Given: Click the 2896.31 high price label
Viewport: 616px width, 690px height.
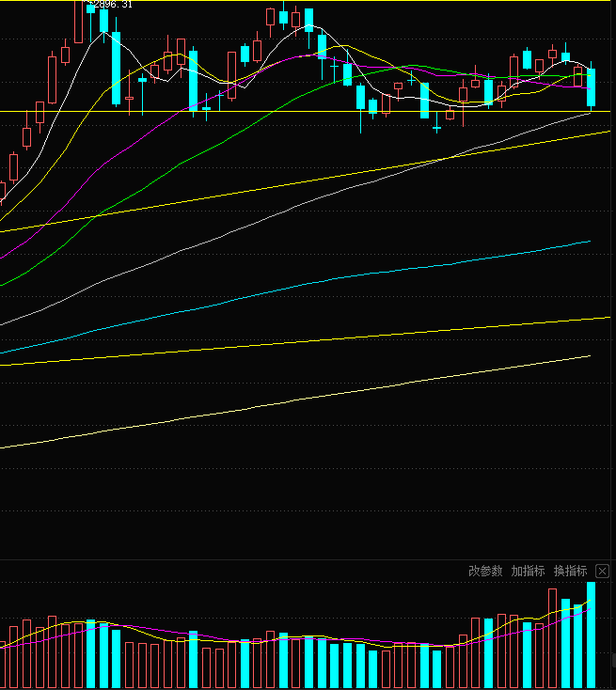Looking at the screenshot, I should (x=112, y=5).
